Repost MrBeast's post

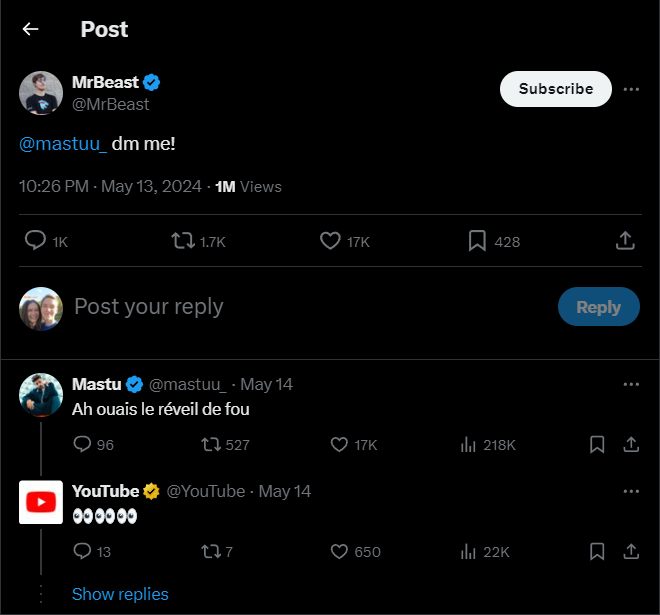(x=183, y=241)
